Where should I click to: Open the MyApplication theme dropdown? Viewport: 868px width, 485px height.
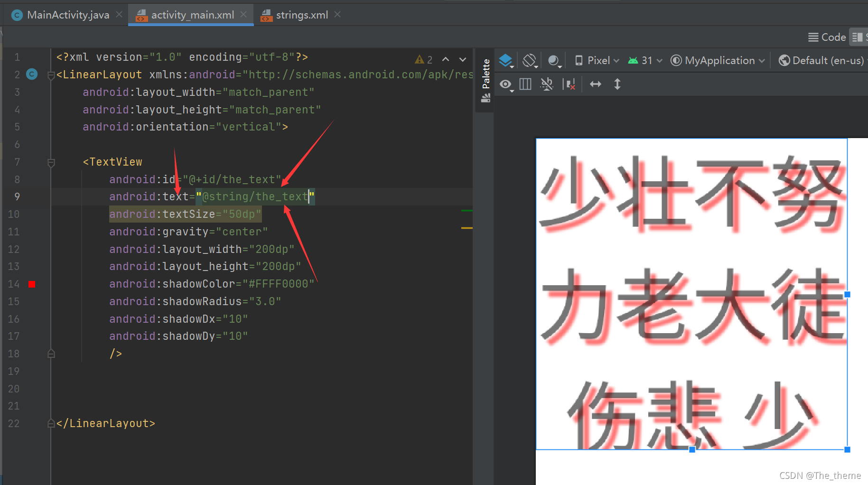click(x=717, y=61)
